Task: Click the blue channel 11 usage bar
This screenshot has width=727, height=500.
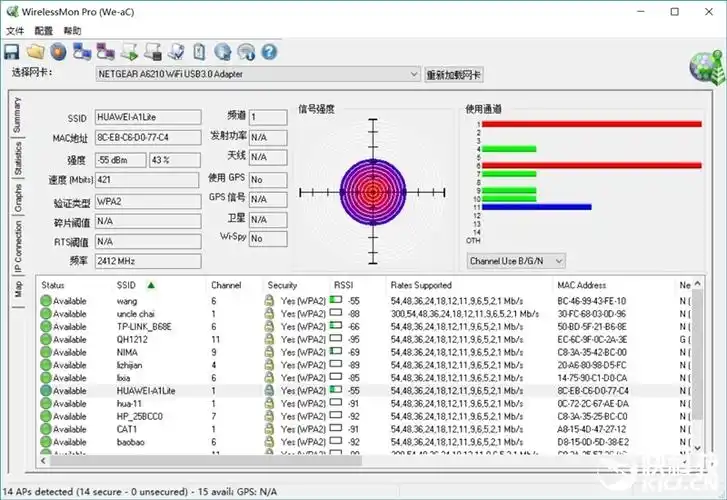Action: coord(537,207)
